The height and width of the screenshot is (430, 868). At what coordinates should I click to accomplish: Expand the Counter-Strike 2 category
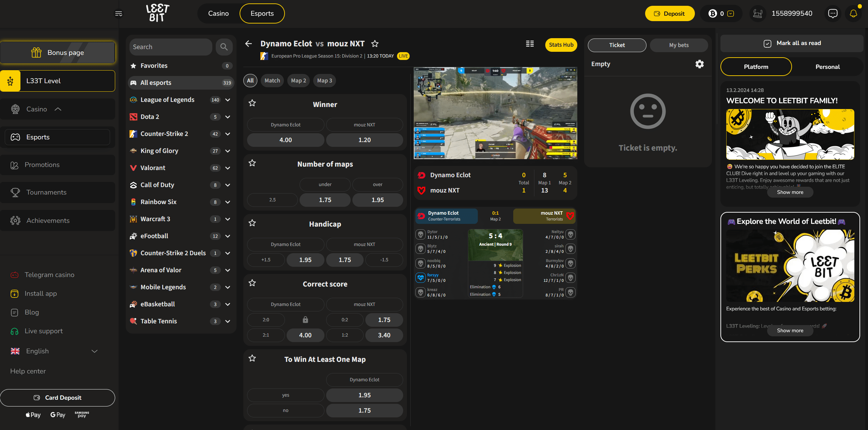tap(228, 134)
